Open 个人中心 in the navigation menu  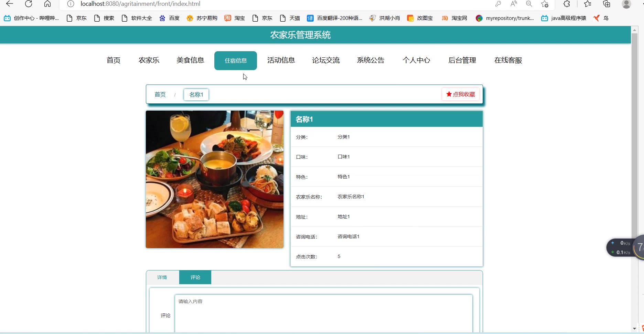point(416,60)
